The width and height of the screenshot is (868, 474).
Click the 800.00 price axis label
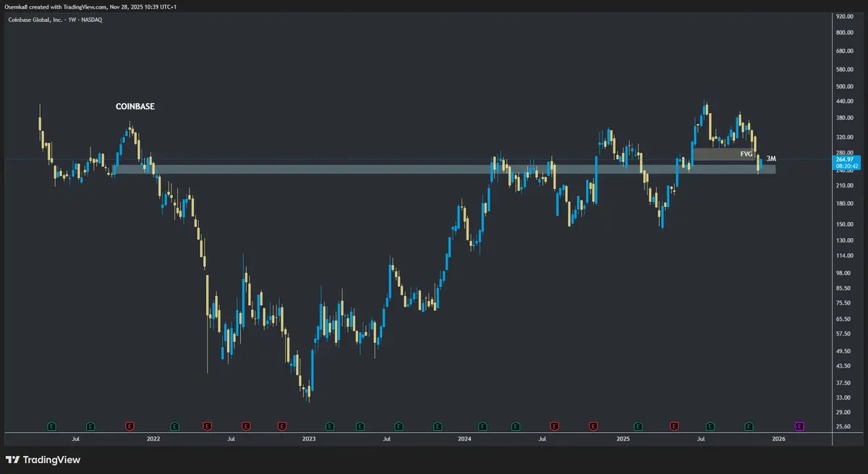pos(846,33)
